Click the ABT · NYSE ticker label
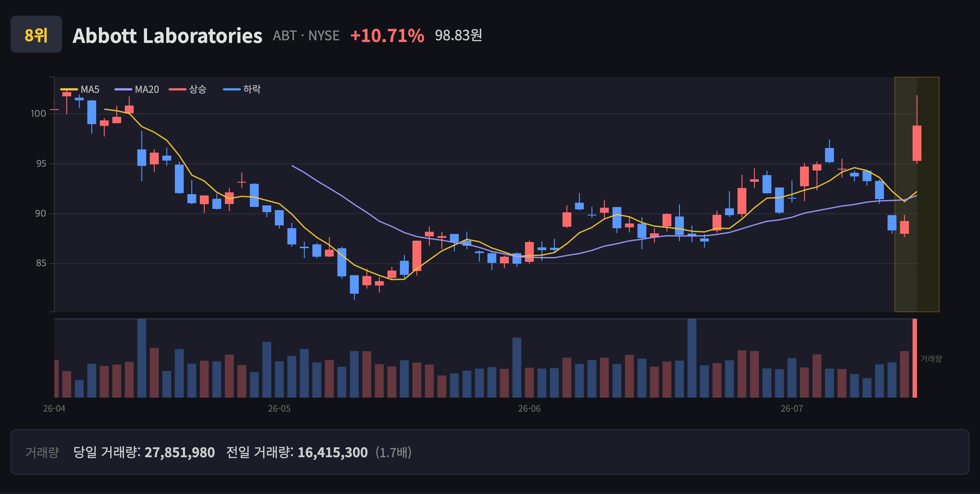 click(x=306, y=36)
